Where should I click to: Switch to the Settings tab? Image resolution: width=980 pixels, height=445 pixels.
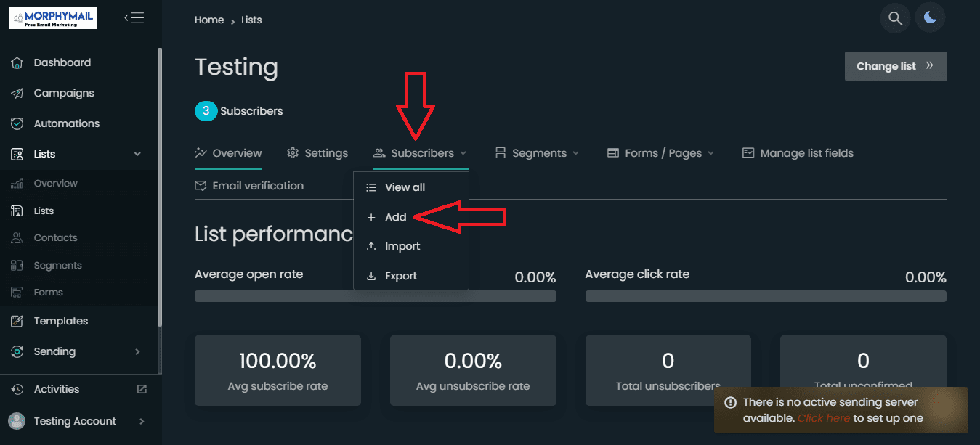click(x=317, y=153)
